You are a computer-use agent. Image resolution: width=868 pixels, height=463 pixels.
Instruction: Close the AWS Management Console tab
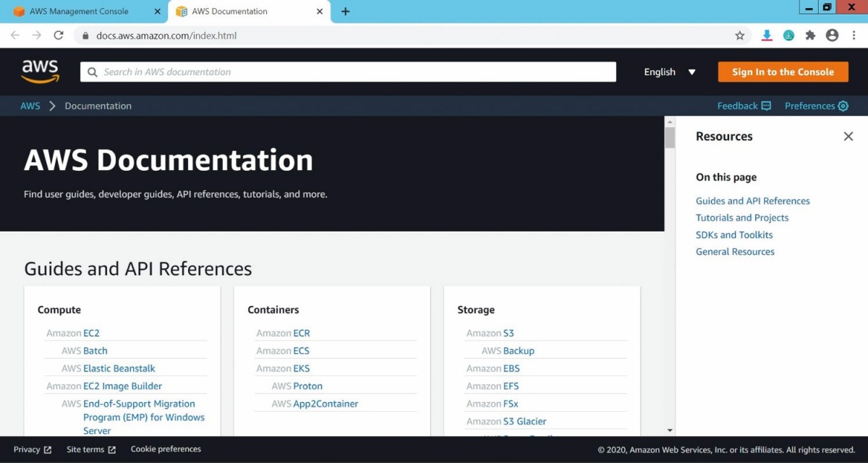point(158,12)
